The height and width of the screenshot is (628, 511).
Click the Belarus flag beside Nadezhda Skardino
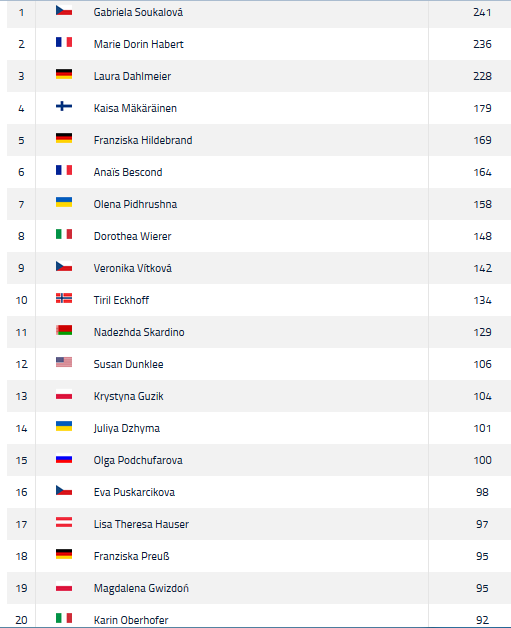click(64, 330)
